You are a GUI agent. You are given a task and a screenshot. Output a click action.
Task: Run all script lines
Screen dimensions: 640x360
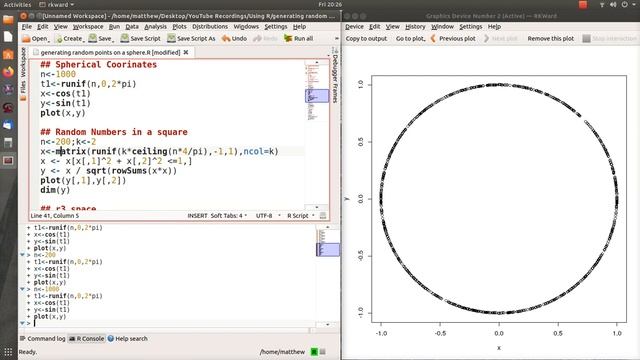click(x=299, y=38)
